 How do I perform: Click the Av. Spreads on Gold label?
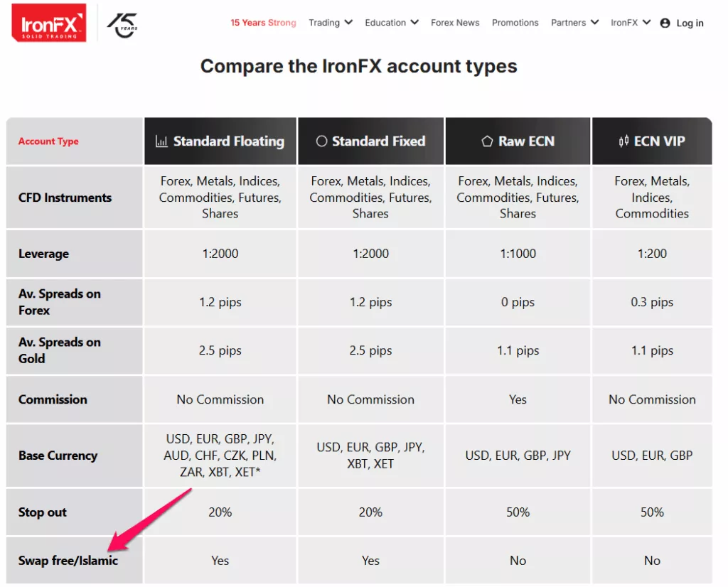click(60, 350)
